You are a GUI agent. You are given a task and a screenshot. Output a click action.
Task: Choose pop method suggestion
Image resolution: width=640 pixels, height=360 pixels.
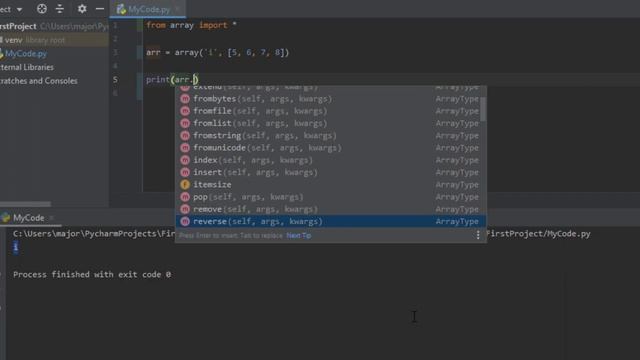[x=331, y=197]
